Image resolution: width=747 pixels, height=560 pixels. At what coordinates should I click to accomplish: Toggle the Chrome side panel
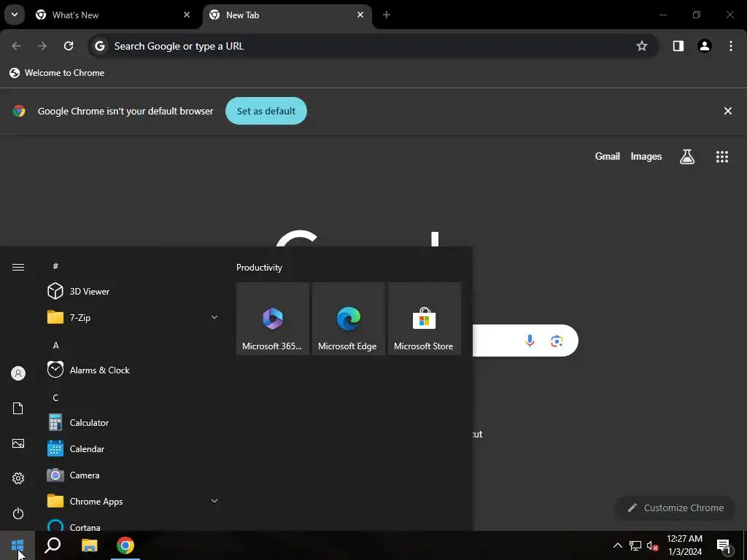pos(678,46)
